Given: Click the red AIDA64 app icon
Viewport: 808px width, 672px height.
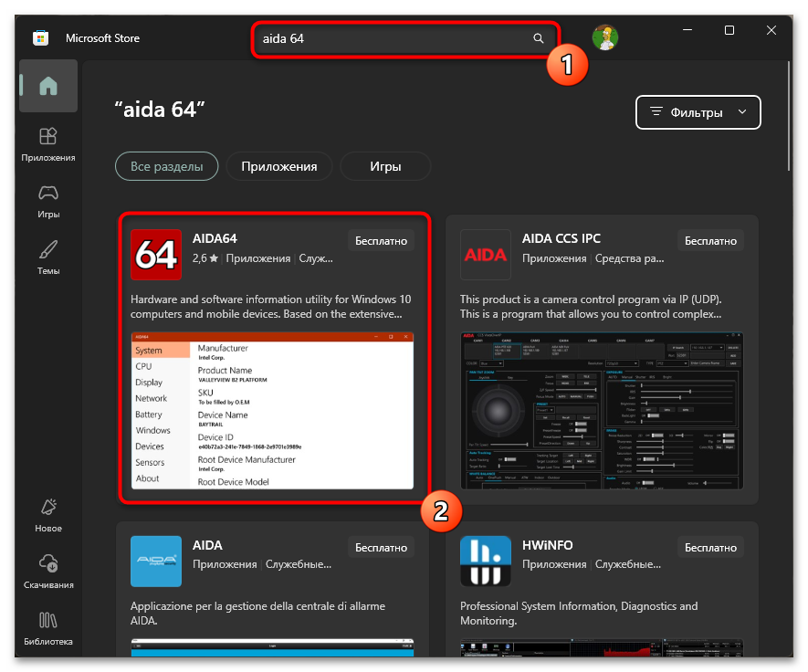Looking at the screenshot, I should coord(156,255).
